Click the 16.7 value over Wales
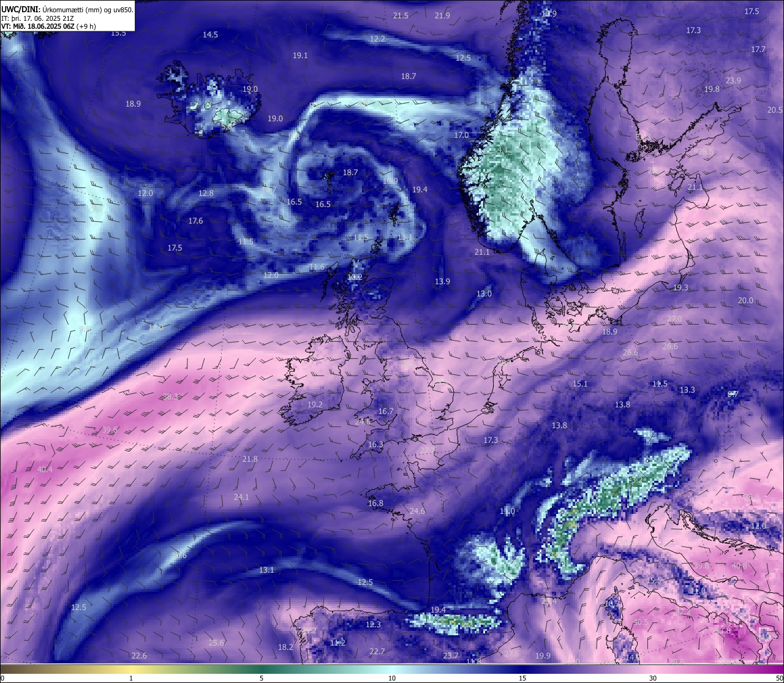Viewport: 784px width, 683px height. (385, 411)
